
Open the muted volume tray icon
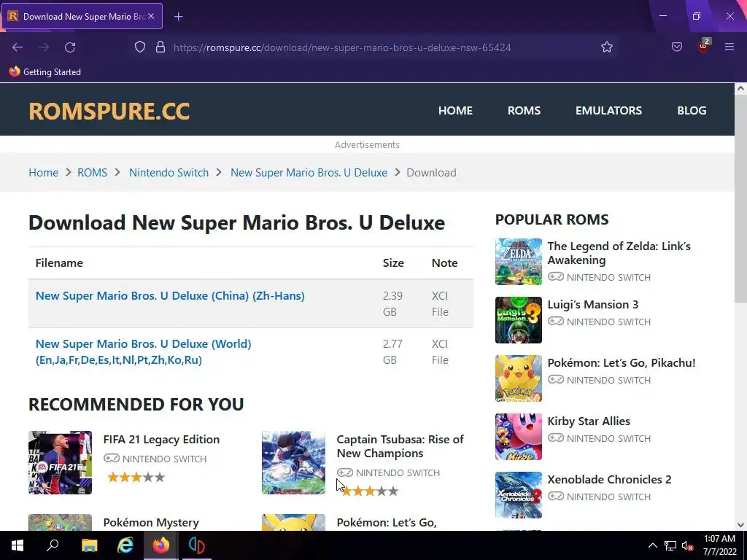pyautogui.click(x=687, y=545)
